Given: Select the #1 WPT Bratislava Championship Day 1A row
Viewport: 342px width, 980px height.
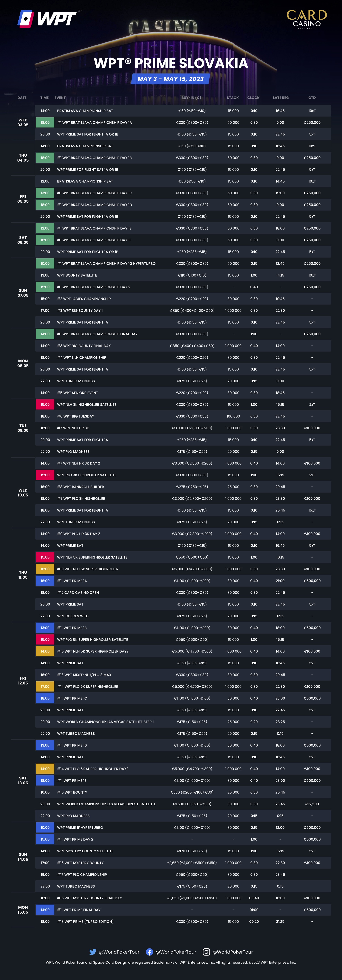Looking at the screenshot, I should coord(183,123).
